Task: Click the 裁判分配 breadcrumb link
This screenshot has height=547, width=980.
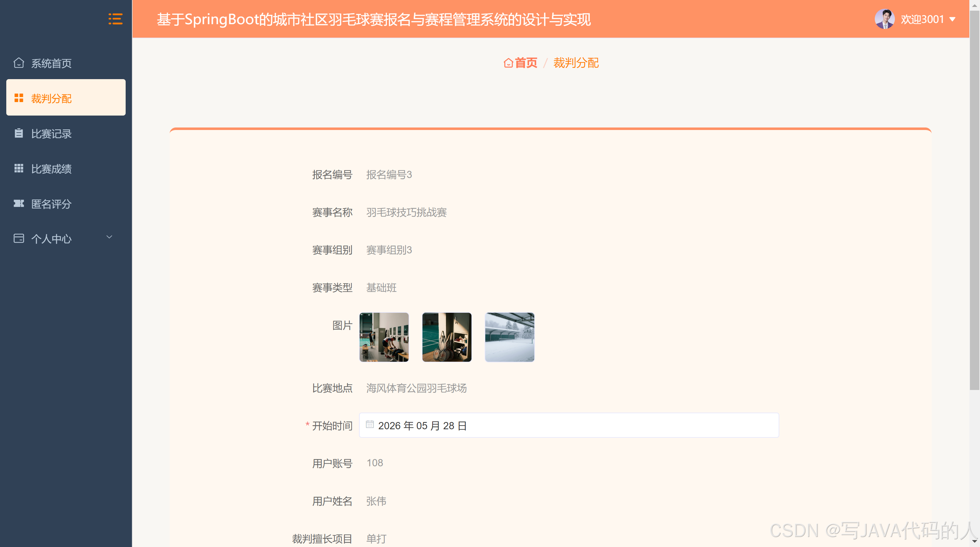Action: point(576,63)
